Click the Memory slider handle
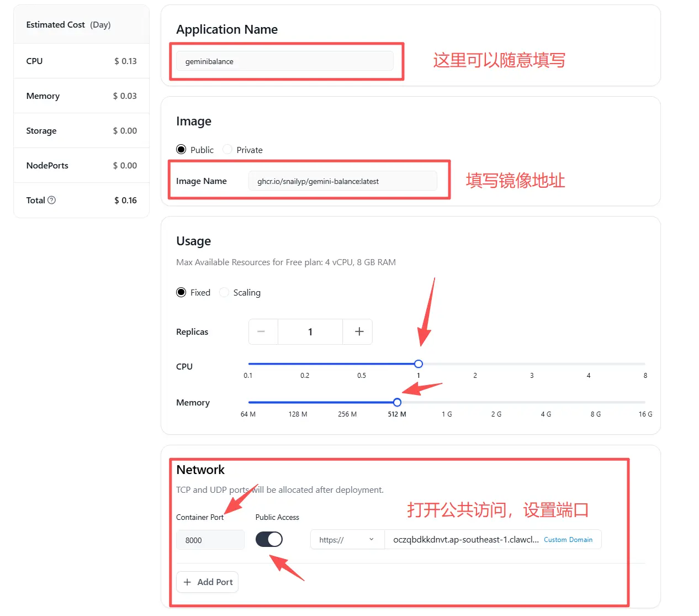The image size is (699, 616). 397,402
